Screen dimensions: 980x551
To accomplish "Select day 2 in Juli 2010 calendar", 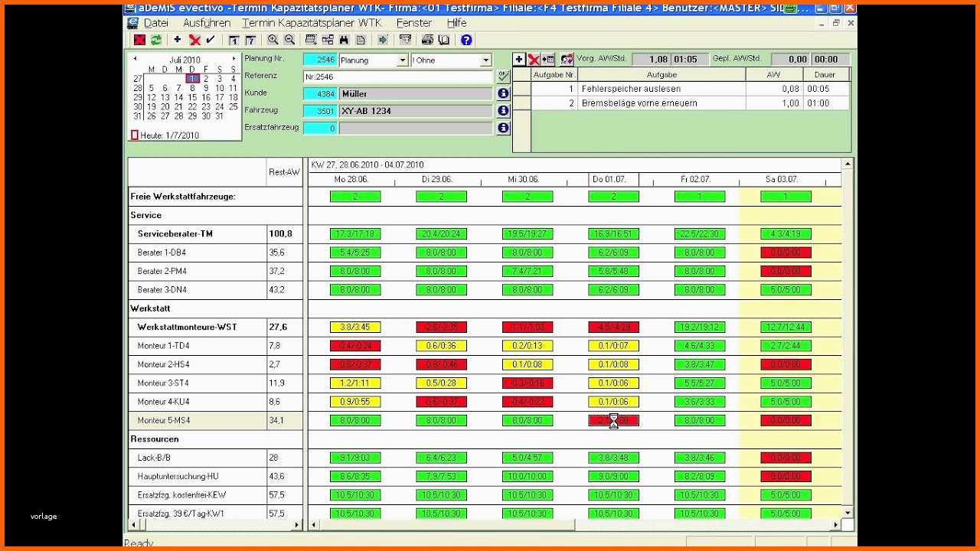I will coord(206,78).
